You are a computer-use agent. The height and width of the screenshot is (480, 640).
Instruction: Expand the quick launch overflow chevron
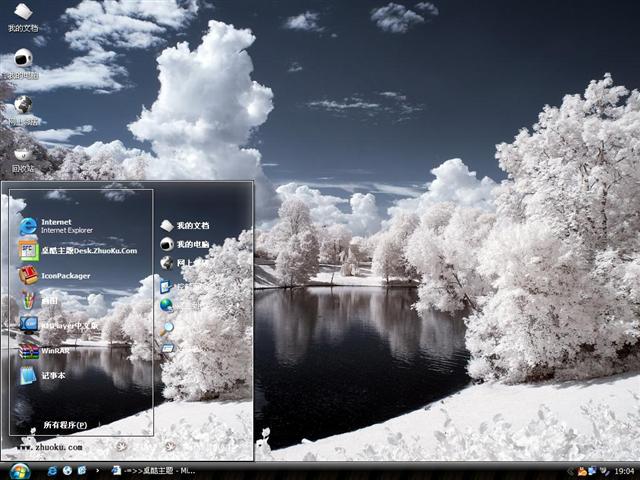(x=97, y=470)
